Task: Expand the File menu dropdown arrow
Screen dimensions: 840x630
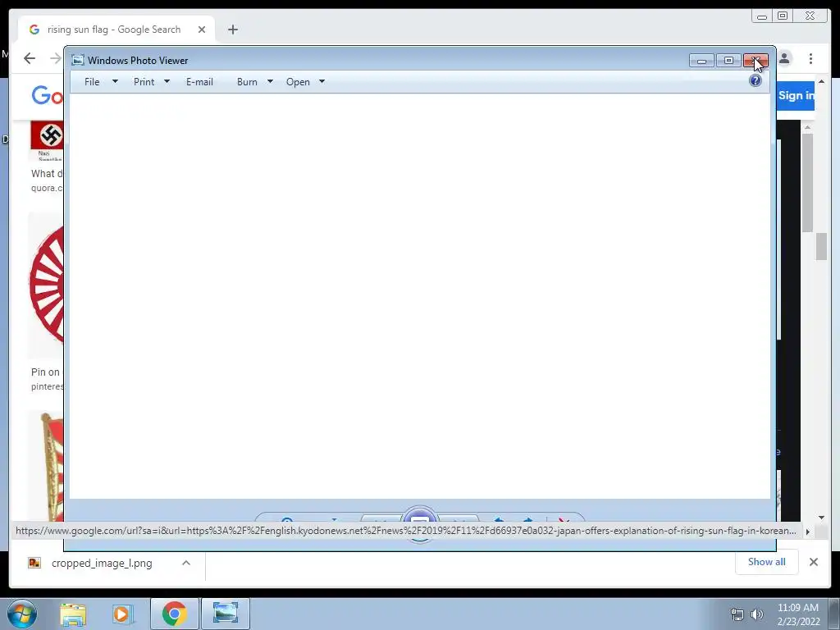Action: coord(115,81)
